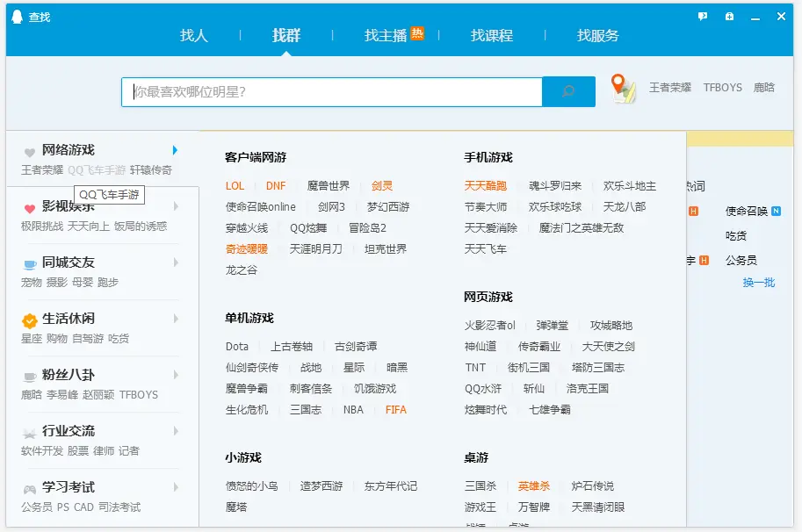Open the 节奏大师 link
This screenshot has width=802, height=532.
click(x=486, y=207)
